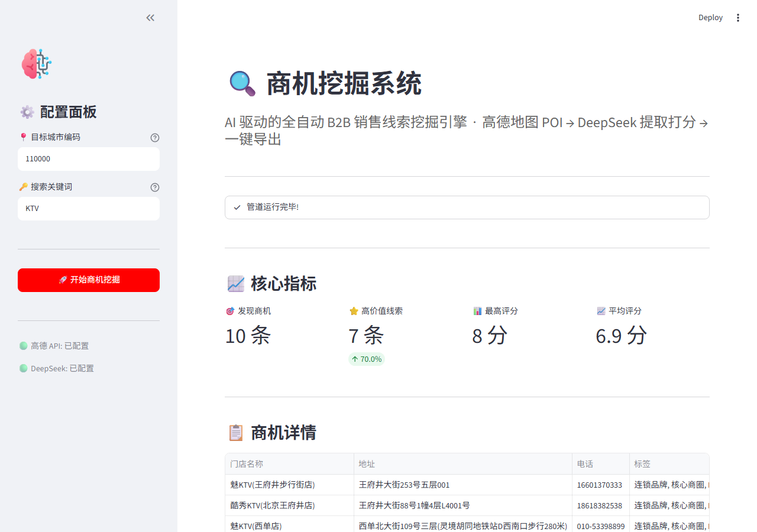Click the address starting with 西单北大街109号三层
The image size is (757, 532).
(x=463, y=525)
